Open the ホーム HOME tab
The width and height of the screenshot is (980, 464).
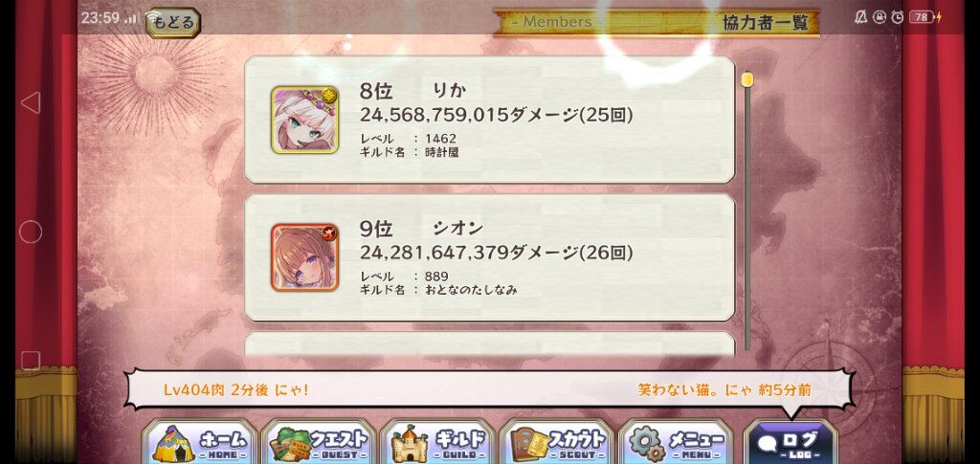[200, 442]
